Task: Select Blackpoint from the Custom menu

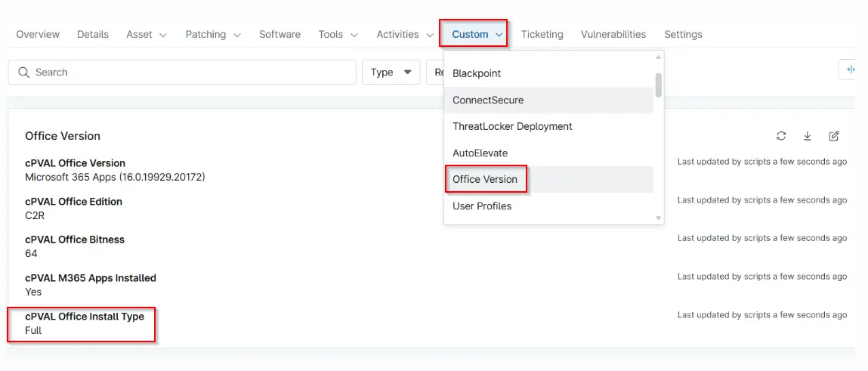Action: 548,73
